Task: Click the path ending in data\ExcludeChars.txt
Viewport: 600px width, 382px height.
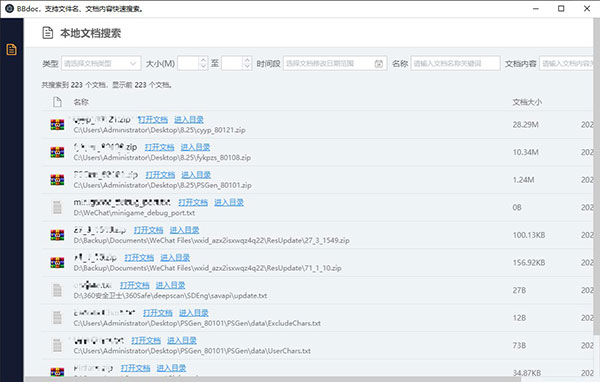Action: point(197,323)
